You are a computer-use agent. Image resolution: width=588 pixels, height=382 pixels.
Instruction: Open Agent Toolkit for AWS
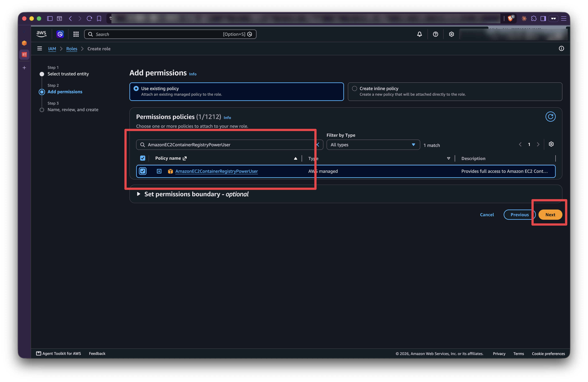coord(58,353)
